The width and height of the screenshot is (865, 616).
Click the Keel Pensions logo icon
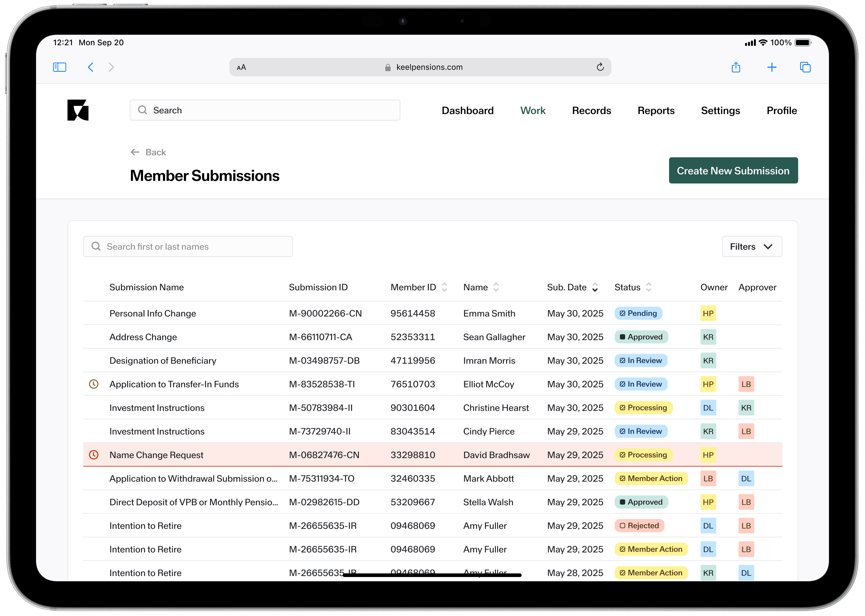tap(78, 110)
